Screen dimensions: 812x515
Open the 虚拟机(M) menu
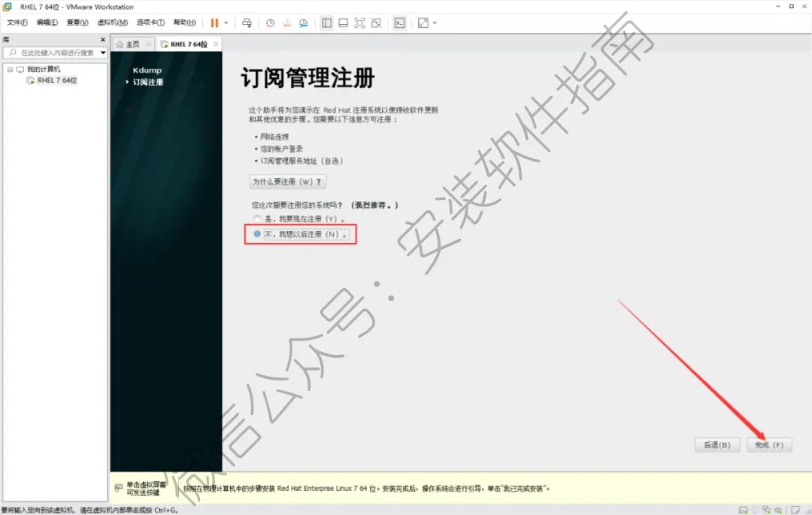click(x=112, y=23)
